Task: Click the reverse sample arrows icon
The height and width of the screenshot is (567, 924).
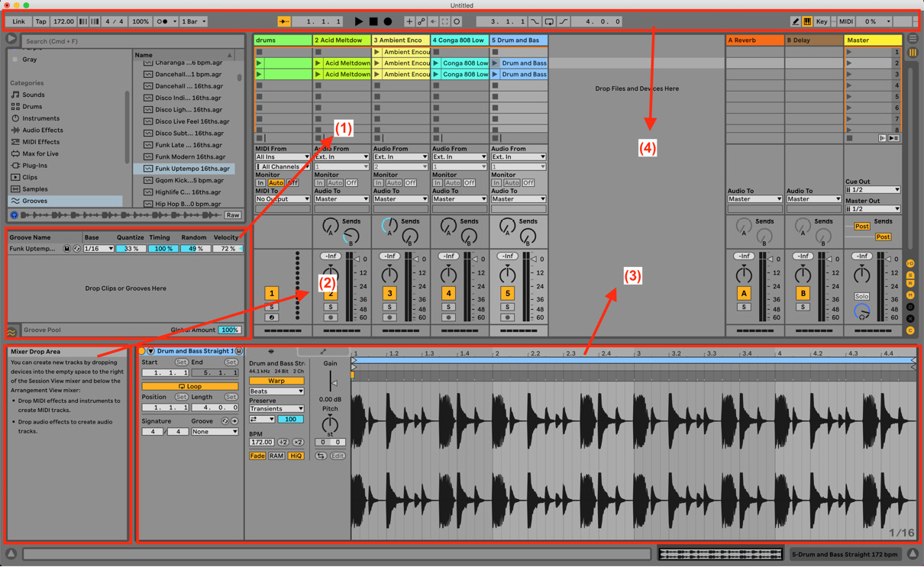Action: pyautogui.click(x=321, y=456)
